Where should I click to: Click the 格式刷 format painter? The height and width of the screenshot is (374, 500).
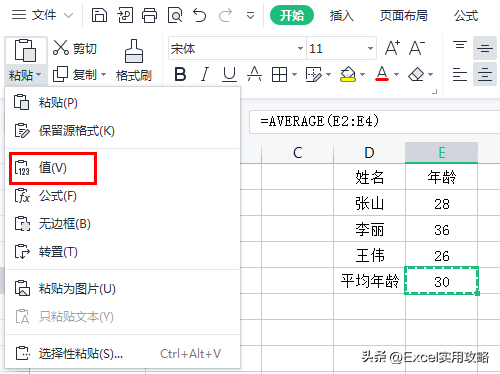(x=134, y=61)
